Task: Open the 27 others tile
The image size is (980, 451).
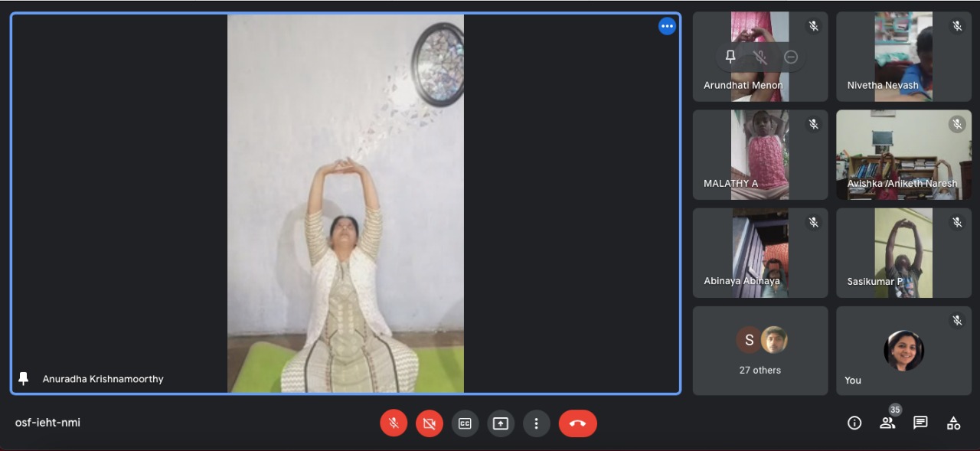Action: [760, 351]
